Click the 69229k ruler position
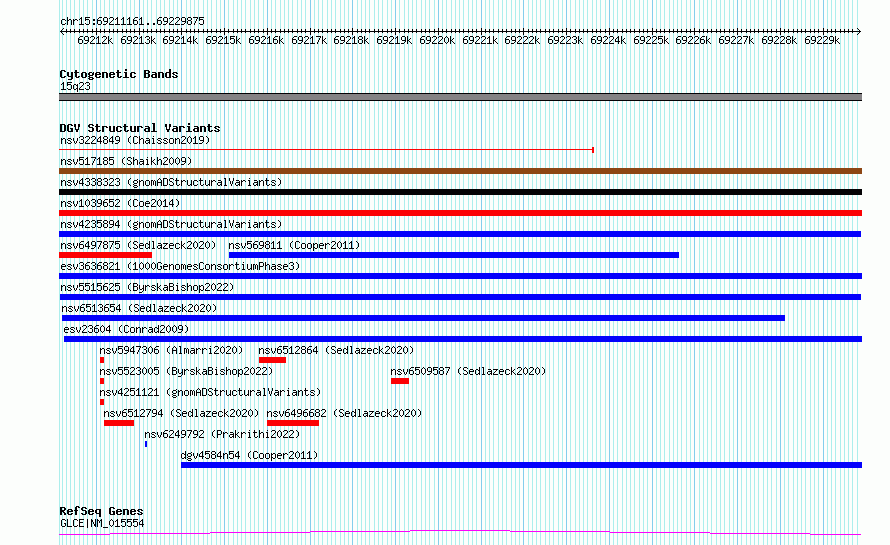890x545 pixels. (x=822, y=40)
